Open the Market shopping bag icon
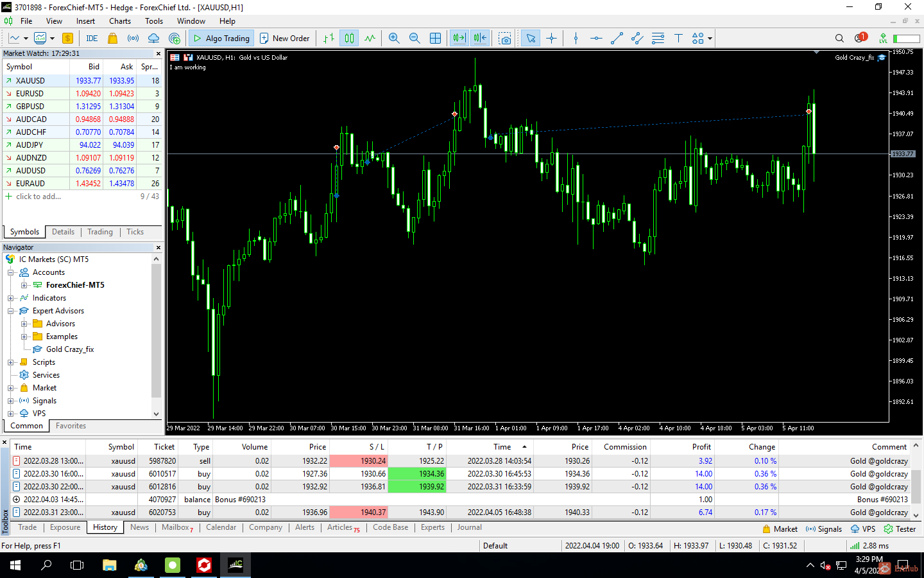Screen dimensions: 924x578 pyautogui.click(x=113, y=38)
